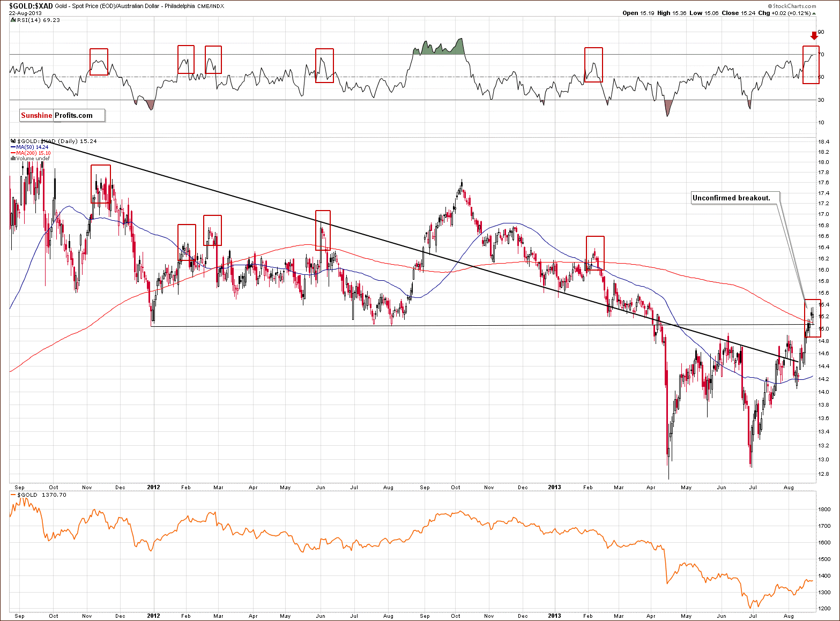Click the MA(200) 15.10 legend entry
Viewport: 840px width, 621px height.
[x=31, y=153]
